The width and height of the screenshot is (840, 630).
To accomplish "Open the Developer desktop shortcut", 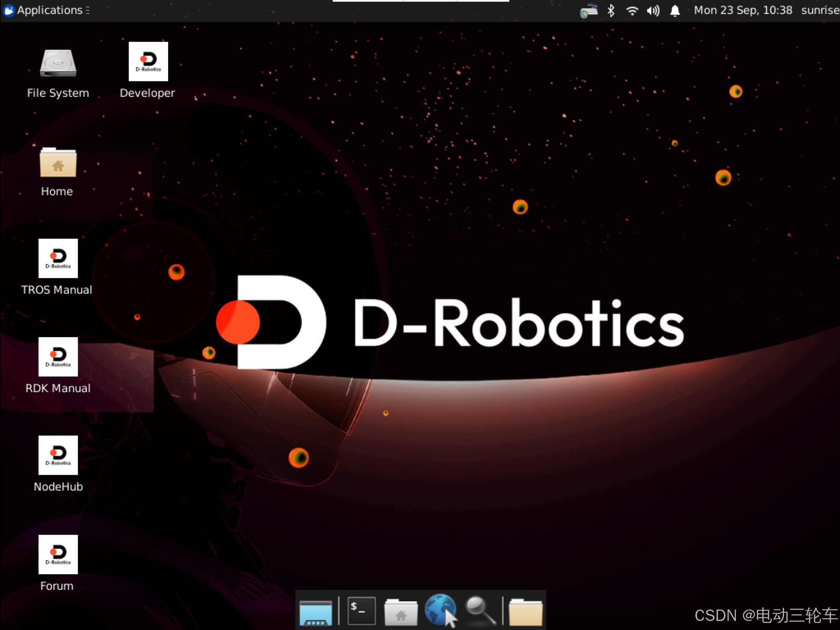I will click(x=148, y=62).
